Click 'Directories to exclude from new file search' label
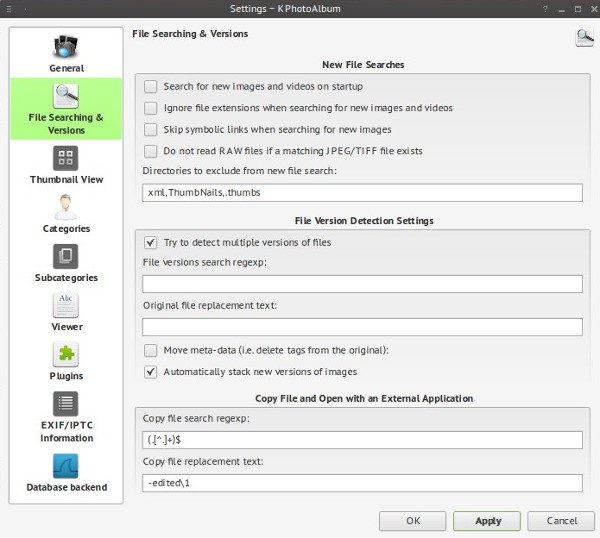The height and width of the screenshot is (538, 600). [x=240, y=171]
